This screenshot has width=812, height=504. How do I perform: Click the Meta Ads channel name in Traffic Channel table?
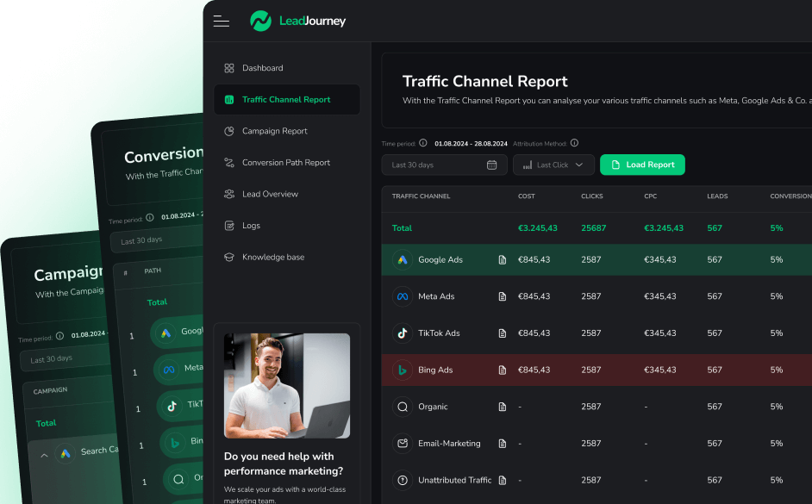click(436, 296)
